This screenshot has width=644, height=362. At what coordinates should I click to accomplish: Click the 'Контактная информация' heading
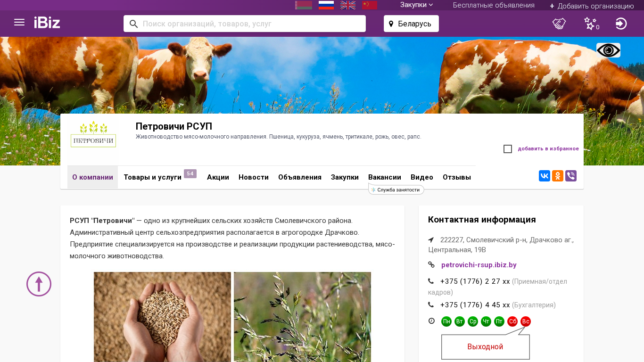pos(482,220)
